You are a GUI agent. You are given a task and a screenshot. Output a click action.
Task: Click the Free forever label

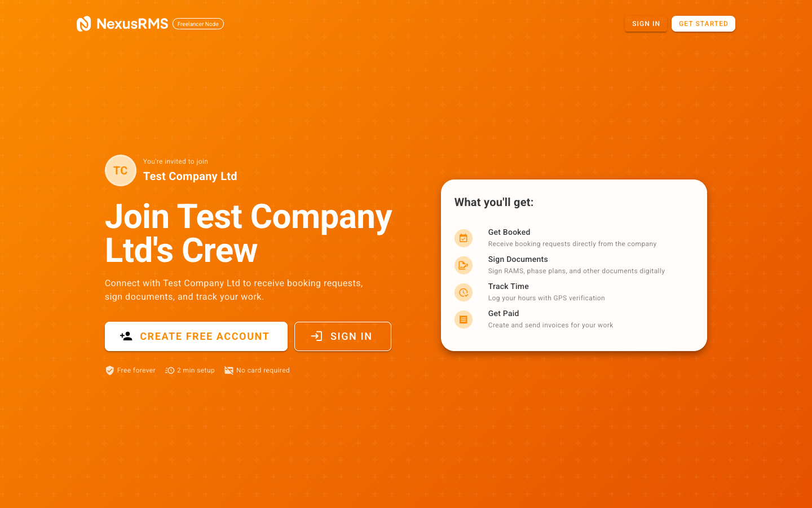click(x=136, y=370)
